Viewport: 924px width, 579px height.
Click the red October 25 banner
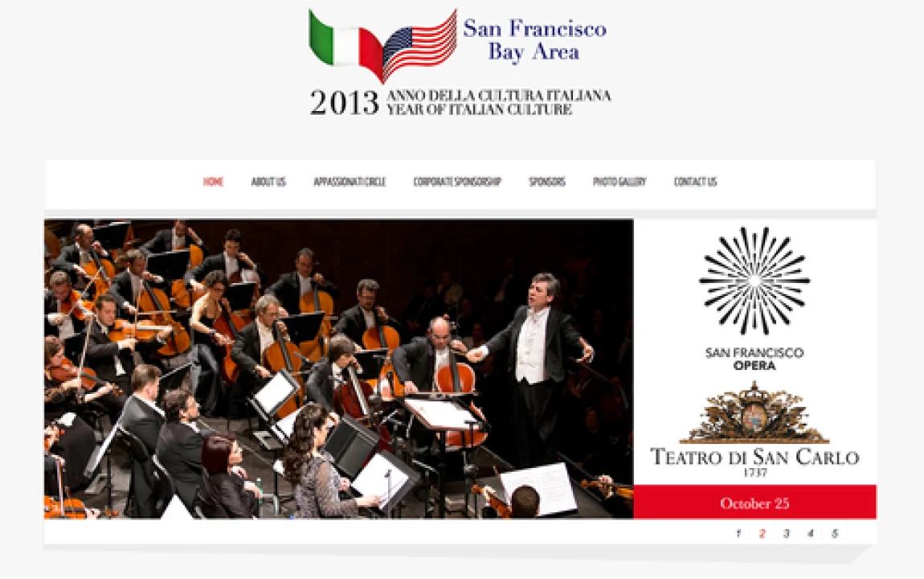tap(755, 503)
